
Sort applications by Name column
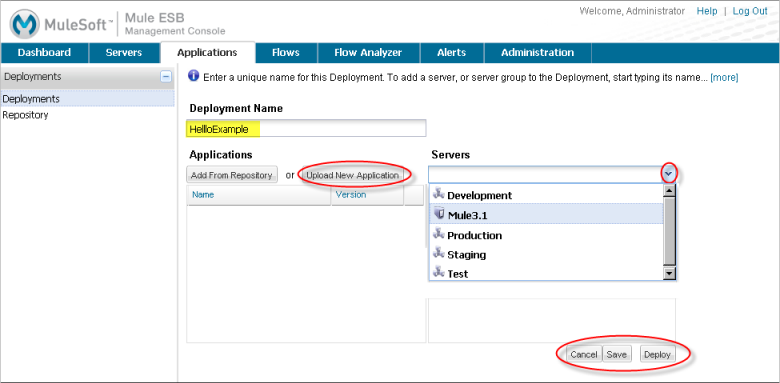click(x=259, y=195)
